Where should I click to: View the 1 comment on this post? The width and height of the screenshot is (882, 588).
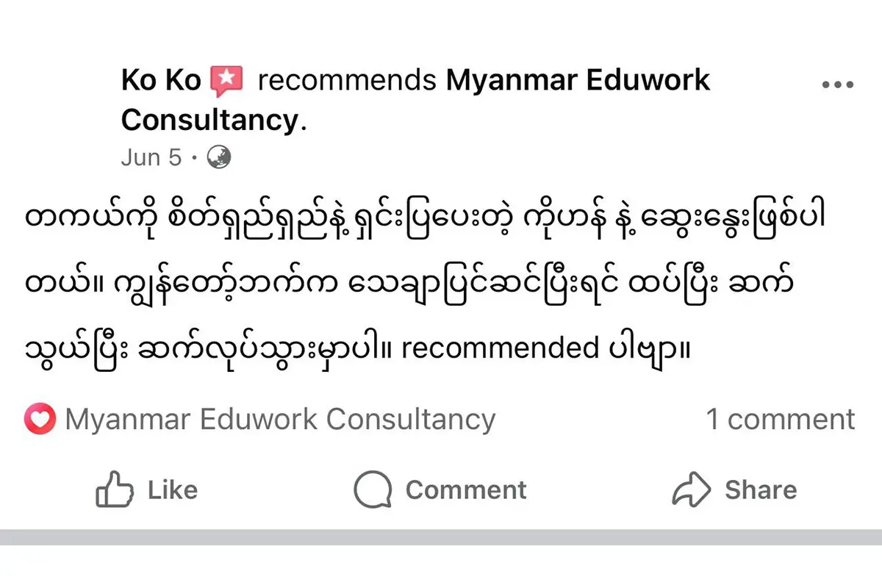(779, 419)
